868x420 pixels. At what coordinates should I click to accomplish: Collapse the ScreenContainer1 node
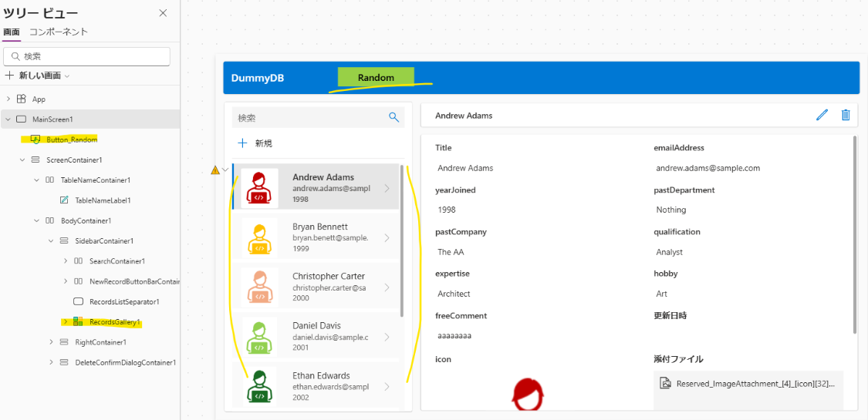(x=22, y=160)
